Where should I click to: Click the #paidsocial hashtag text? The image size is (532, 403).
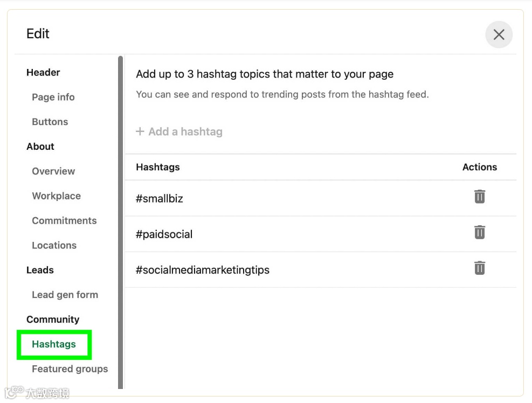click(164, 234)
